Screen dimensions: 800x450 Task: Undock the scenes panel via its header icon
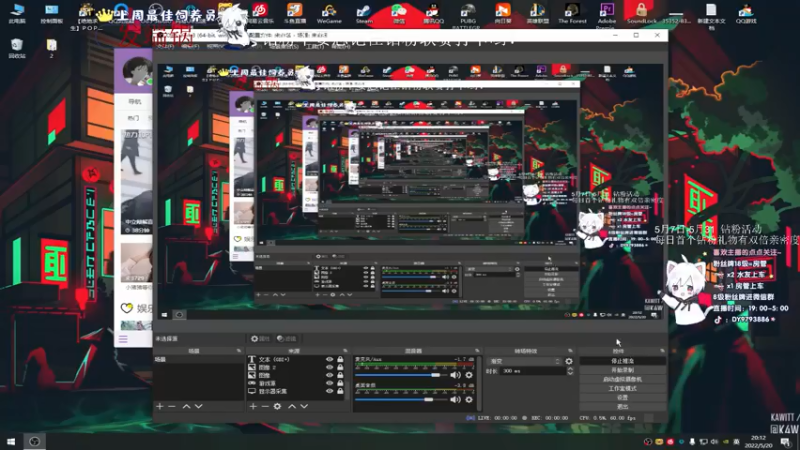pos(239,351)
